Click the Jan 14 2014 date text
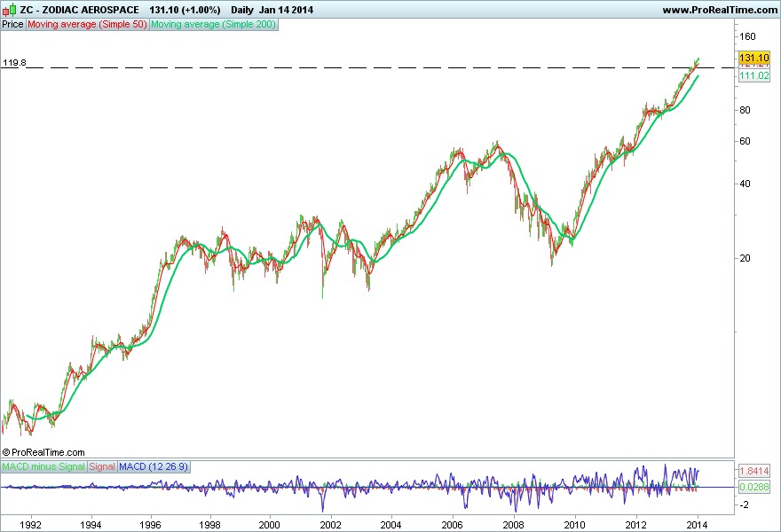 pos(286,10)
